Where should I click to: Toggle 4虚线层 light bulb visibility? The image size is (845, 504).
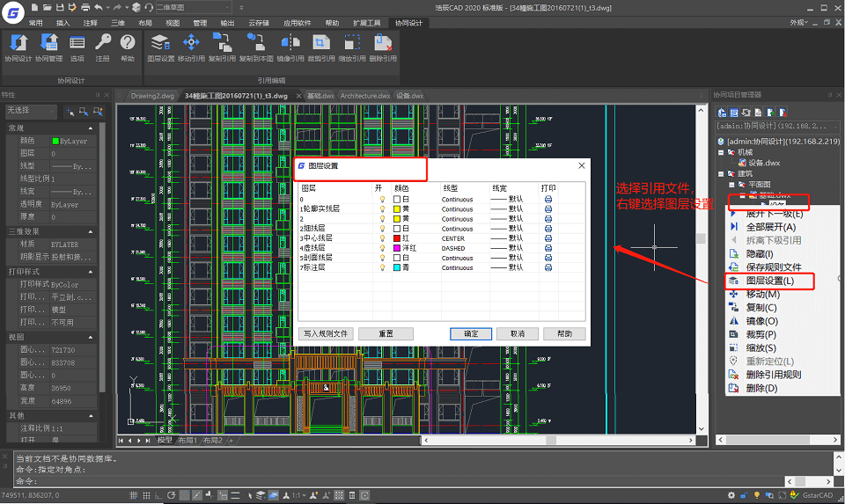coord(382,248)
